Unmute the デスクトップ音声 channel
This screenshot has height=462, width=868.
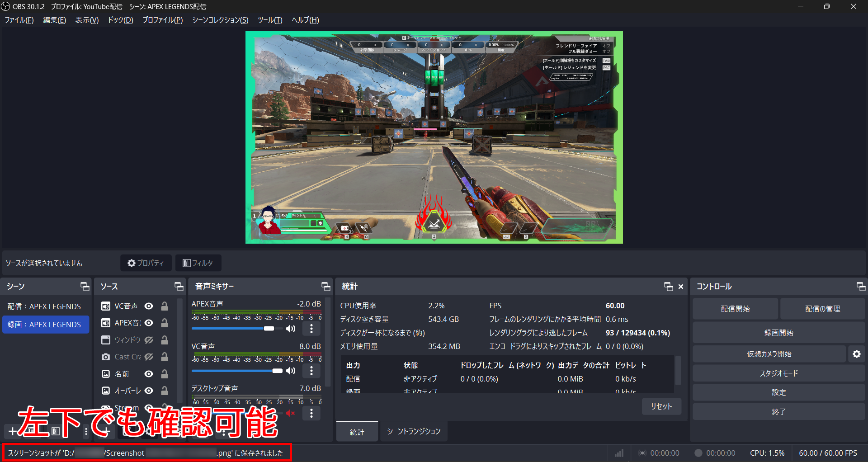pos(291,413)
